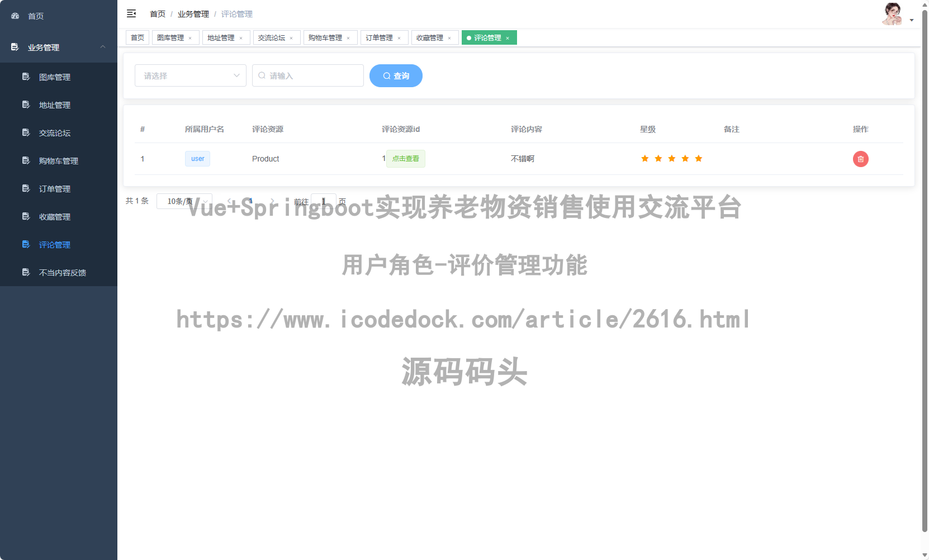Select the 图库管理 sidebar icon
The image size is (929, 560).
(26, 77)
